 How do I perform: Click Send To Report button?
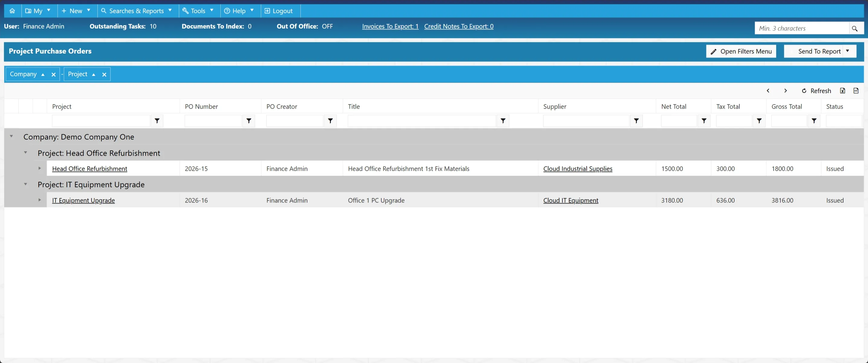pyautogui.click(x=813, y=51)
